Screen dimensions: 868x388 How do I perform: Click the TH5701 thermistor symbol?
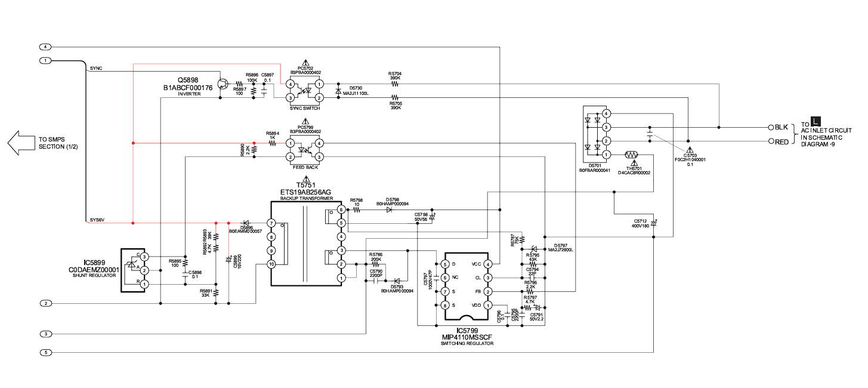coord(632,155)
